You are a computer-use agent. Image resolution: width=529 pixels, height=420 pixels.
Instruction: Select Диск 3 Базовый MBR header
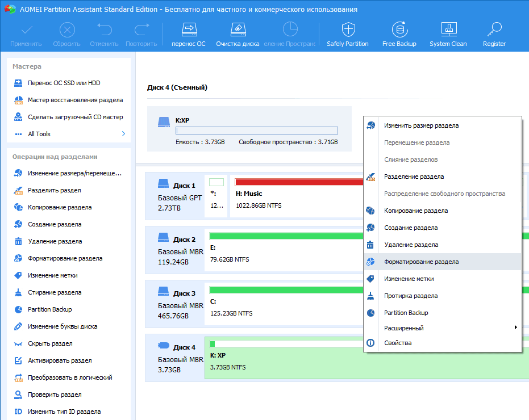175,304
